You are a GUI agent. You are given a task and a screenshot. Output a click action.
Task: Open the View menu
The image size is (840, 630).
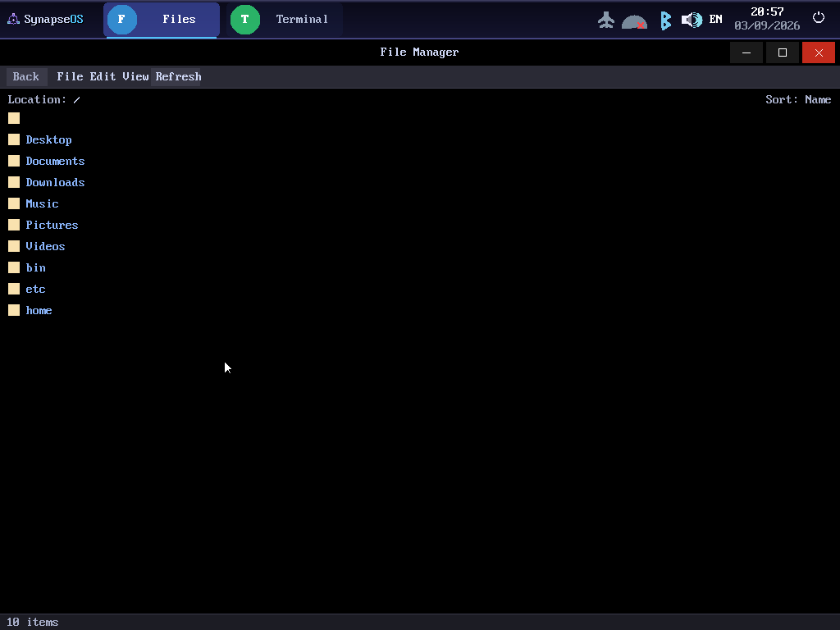click(x=135, y=76)
